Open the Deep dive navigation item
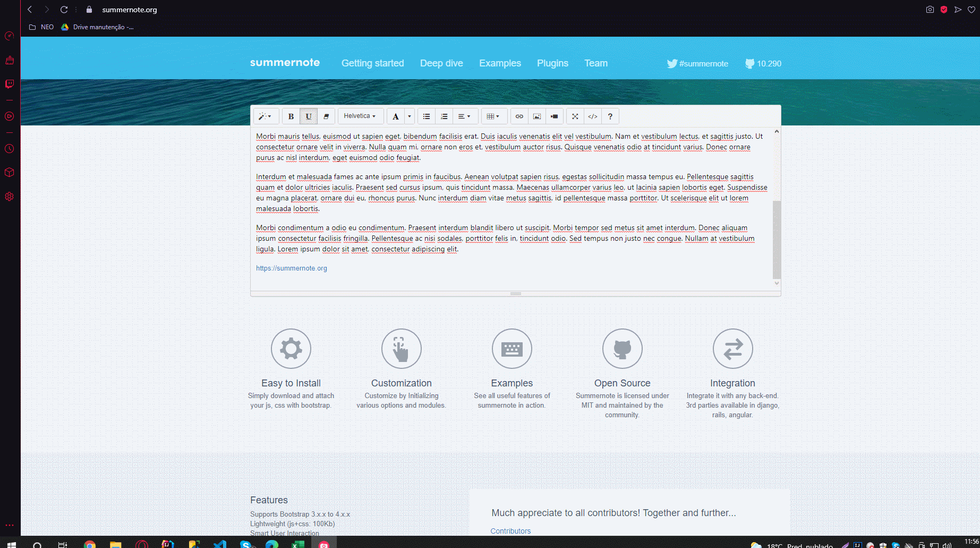 441,63
